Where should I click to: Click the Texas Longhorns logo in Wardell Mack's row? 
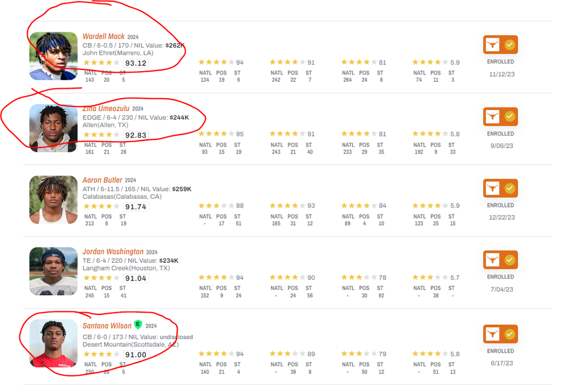point(492,45)
